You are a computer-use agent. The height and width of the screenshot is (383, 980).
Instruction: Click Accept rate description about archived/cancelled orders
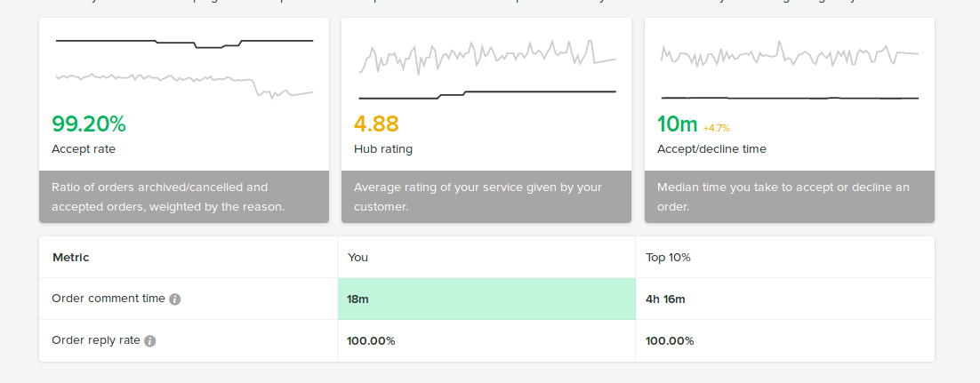tap(169, 196)
